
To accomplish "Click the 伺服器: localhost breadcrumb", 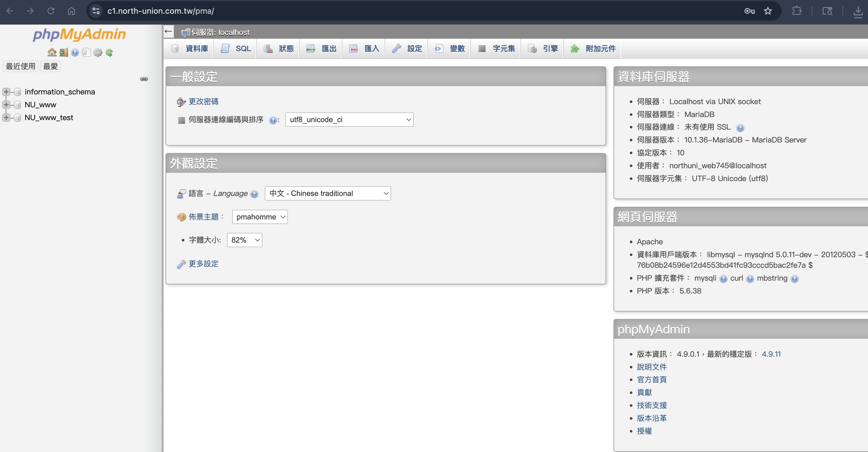I will pyautogui.click(x=220, y=32).
